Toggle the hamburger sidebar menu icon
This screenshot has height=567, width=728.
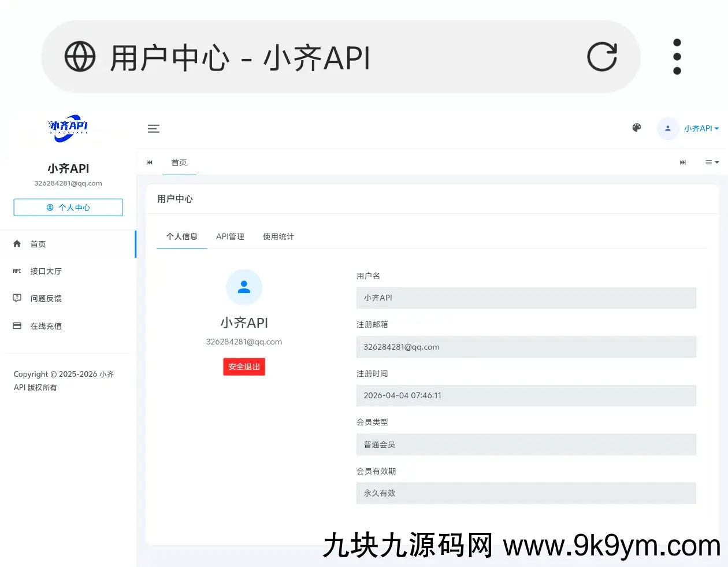pos(153,129)
